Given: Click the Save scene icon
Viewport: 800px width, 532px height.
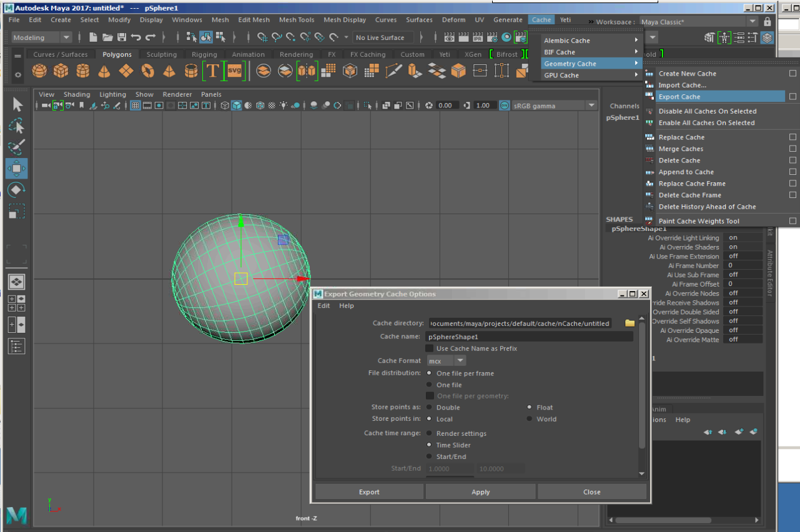Looking at the screenshot, I should [x=122, y=37].
